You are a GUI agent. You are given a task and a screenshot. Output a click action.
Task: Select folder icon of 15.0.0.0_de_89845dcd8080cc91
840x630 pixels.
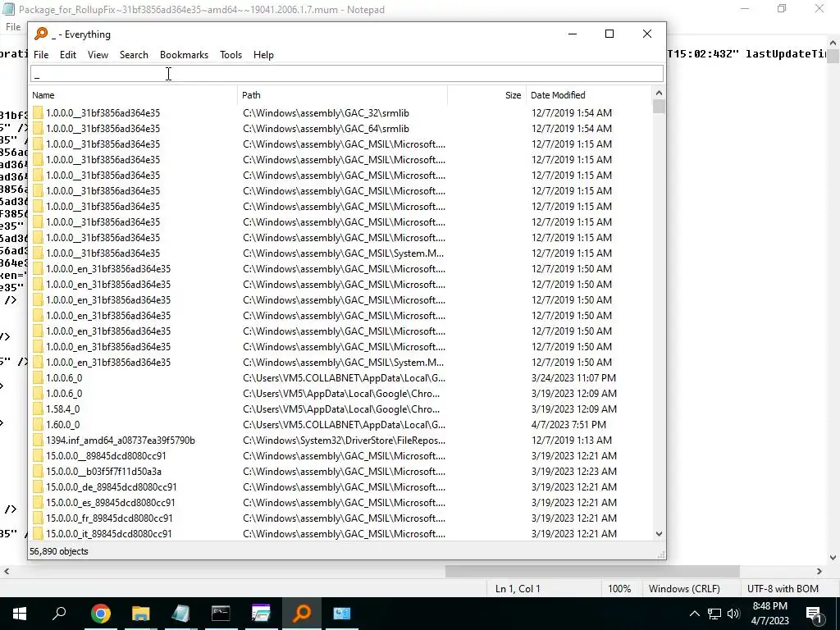(x=38, y=487)
